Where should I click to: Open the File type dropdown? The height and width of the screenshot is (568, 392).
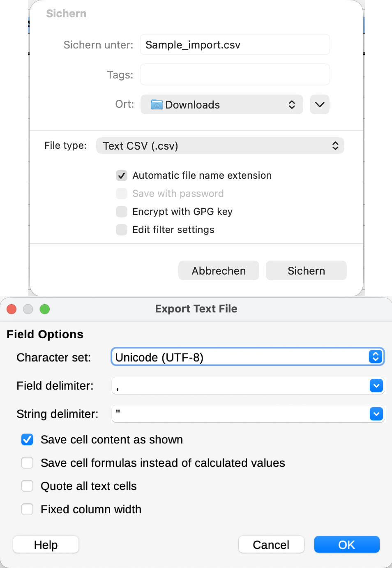point(220,145)
